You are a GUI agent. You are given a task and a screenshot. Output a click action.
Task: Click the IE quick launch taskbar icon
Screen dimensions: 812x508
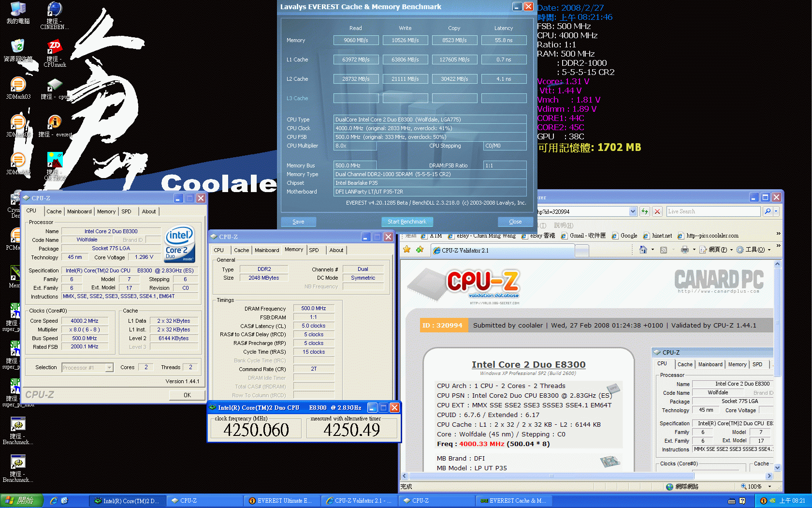tap(54, 501)
